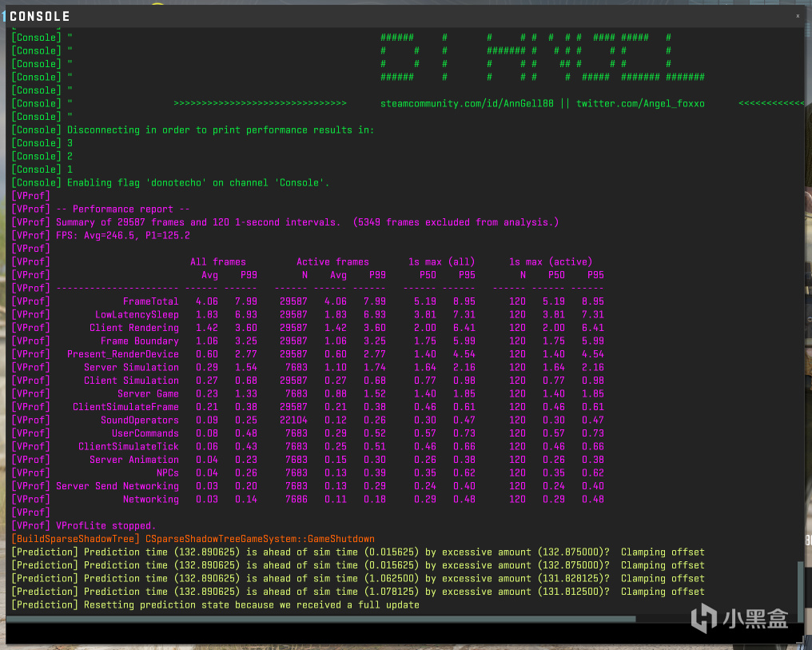Click the steamcommunity.com/id/AnnGel188 text
The width and height of the screenshot is (812, 650).
coord(467,104)
